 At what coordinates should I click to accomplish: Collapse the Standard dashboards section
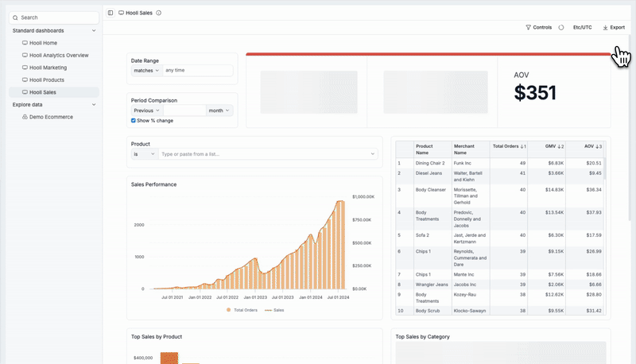[94, 30]
